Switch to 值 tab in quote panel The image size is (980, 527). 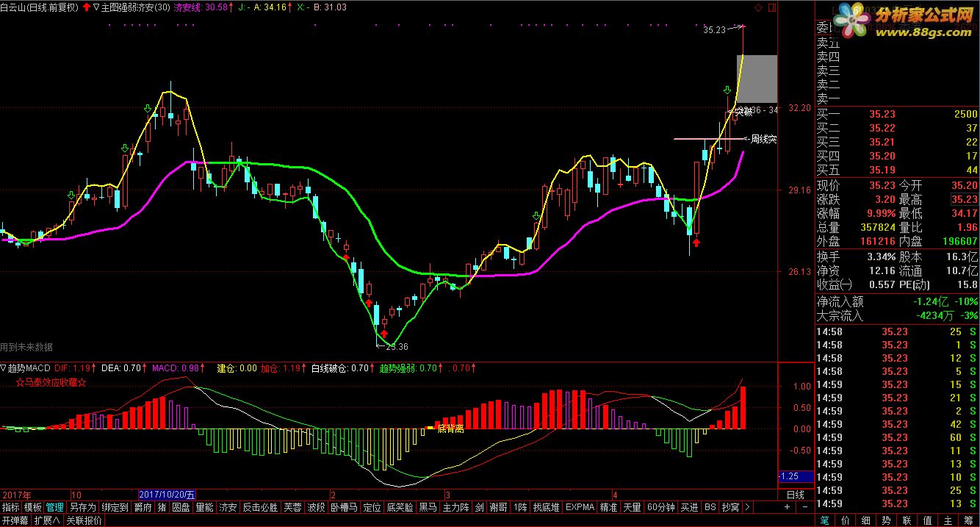(x=929, y=520)
